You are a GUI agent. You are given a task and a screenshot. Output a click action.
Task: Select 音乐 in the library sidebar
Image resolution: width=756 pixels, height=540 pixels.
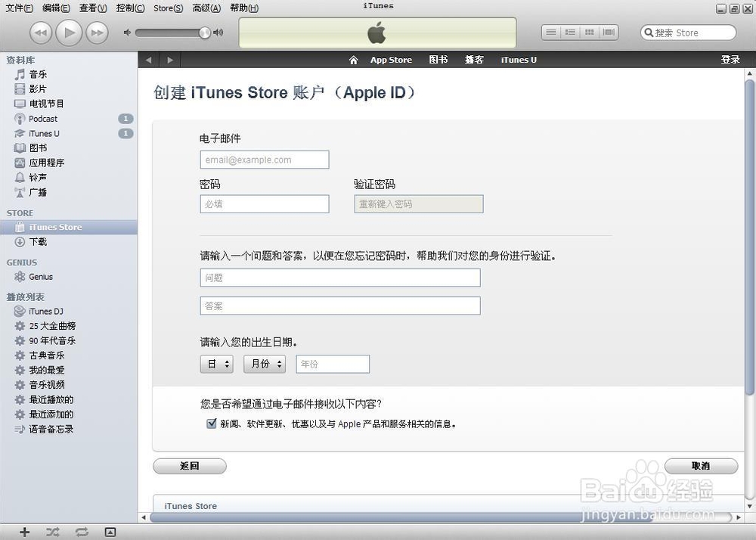[36, 73]
